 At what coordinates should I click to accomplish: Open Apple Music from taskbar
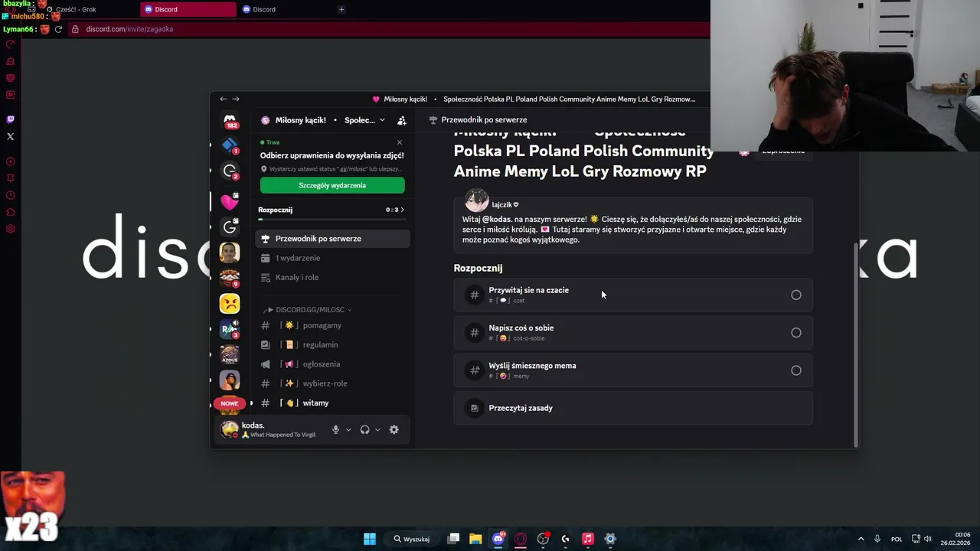[x=587, y=539]
